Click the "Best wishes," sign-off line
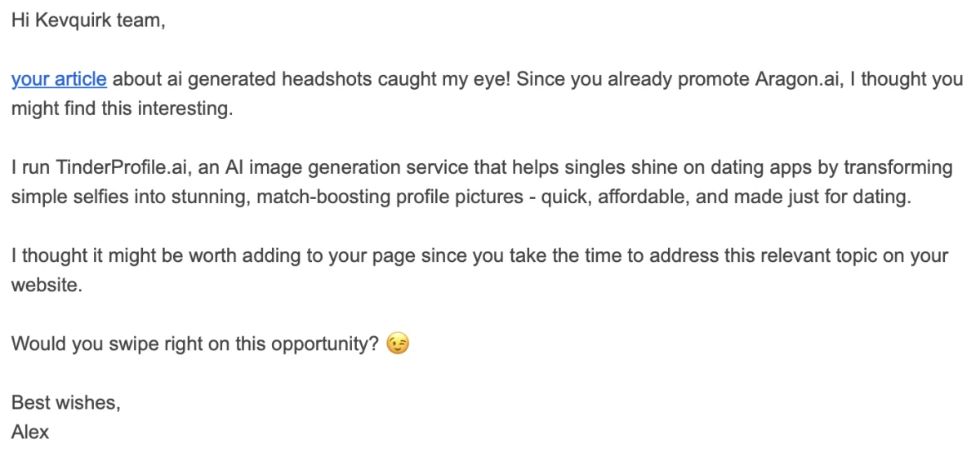The image size is (980, 461). pyautogui.click(x=65, y=403)
